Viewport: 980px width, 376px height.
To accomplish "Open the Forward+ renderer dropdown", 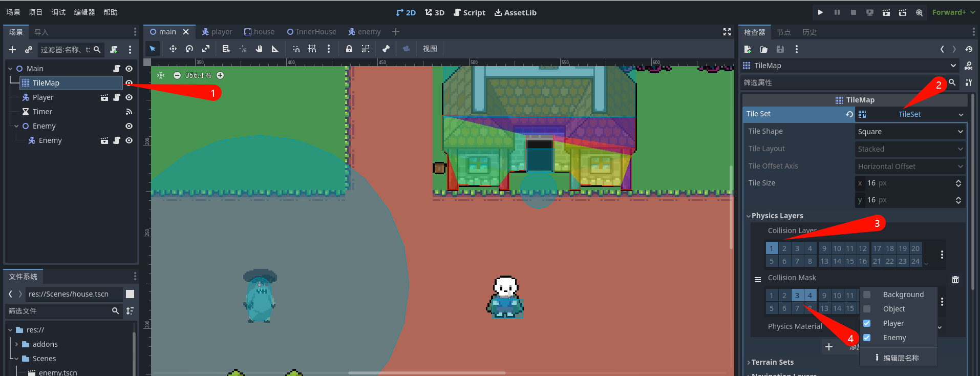I will point(953,12).
